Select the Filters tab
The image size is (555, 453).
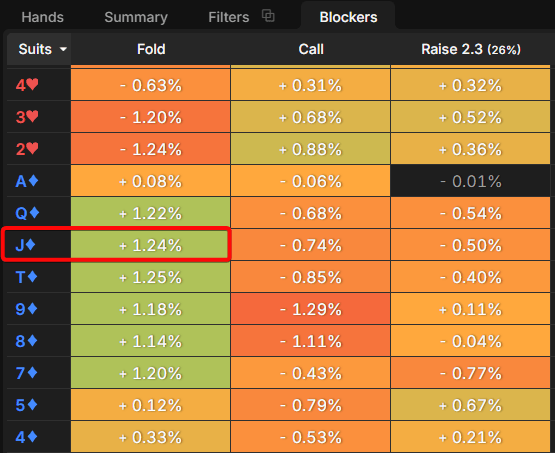pyautogui.click(x=229, y=17)
